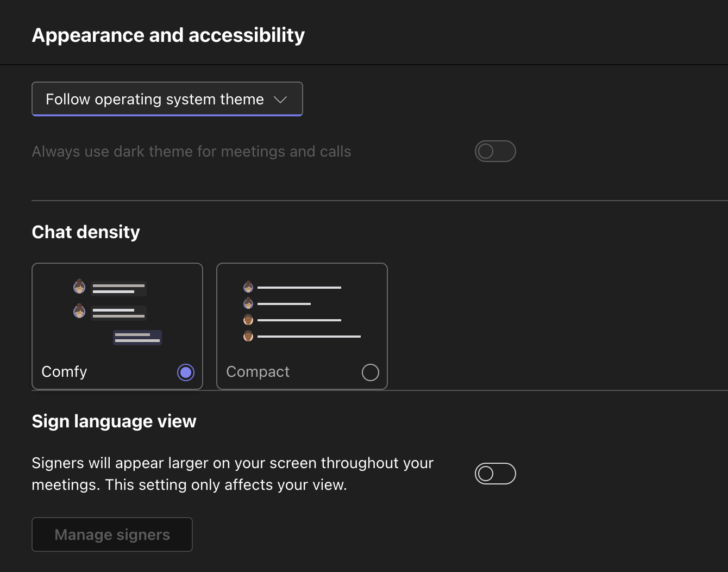Click the Chat density heading

[86, 232]
